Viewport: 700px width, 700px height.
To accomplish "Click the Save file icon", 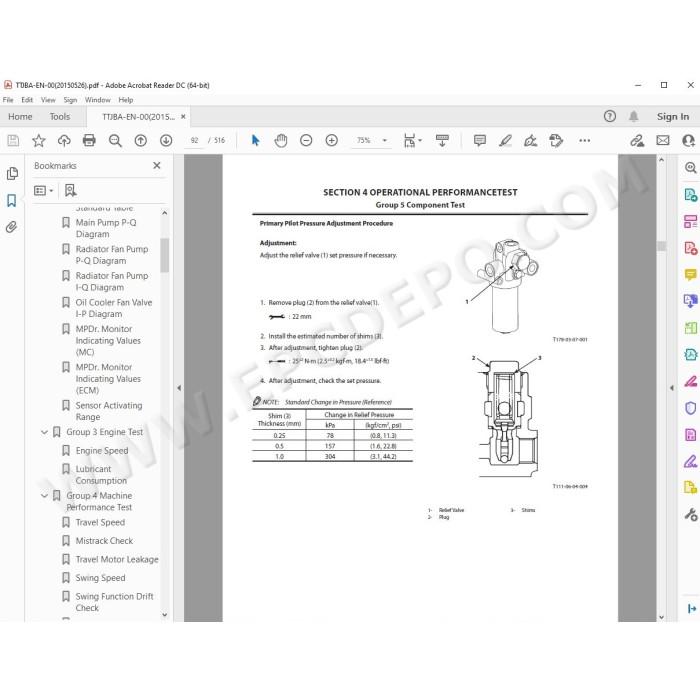I will (x=13, y=141).
